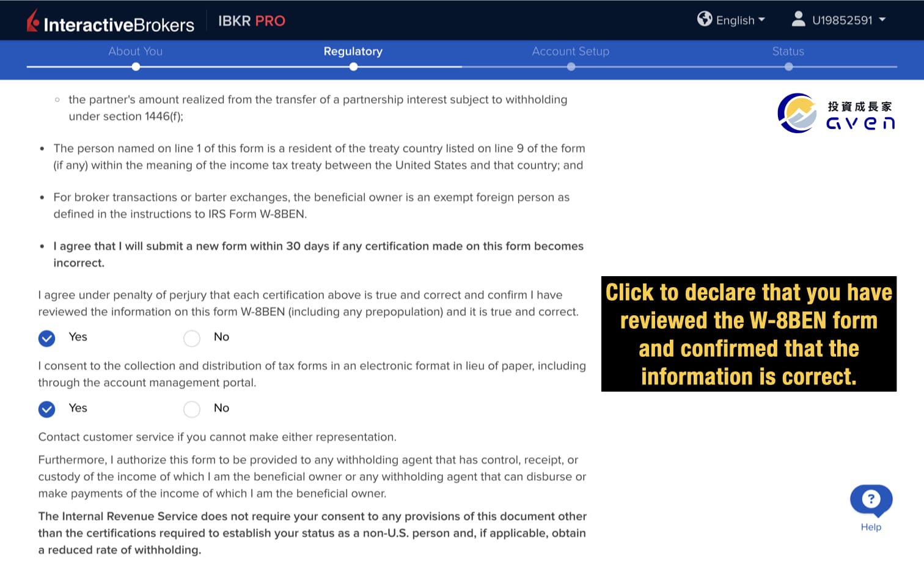The height and width of the screenshot is (578, 924).
Task: Select Yes for the perjury certification question
Action: [x=46, y=338]
